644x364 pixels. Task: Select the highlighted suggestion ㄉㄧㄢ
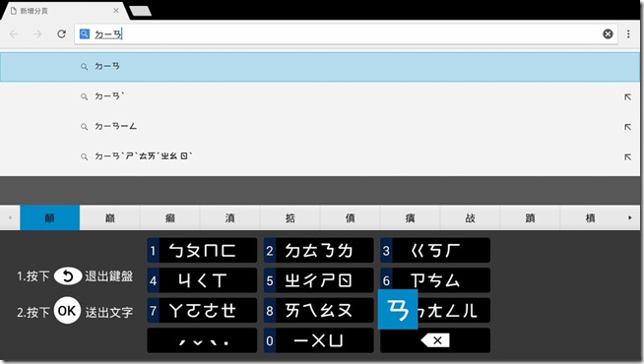pos(320,67)
